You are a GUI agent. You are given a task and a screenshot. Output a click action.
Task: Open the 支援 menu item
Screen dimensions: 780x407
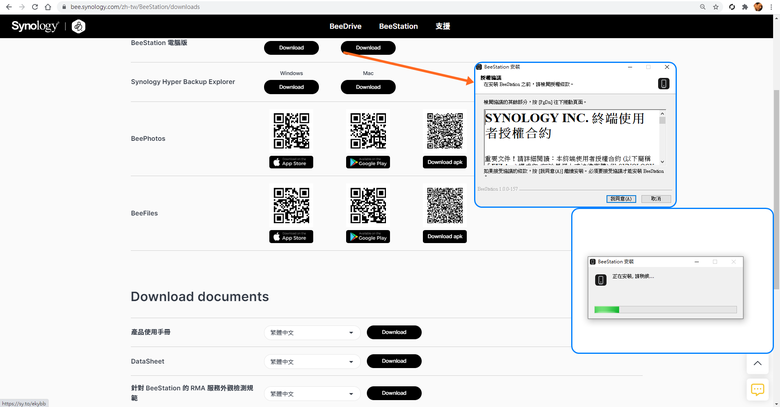click(x=443, y=26)
